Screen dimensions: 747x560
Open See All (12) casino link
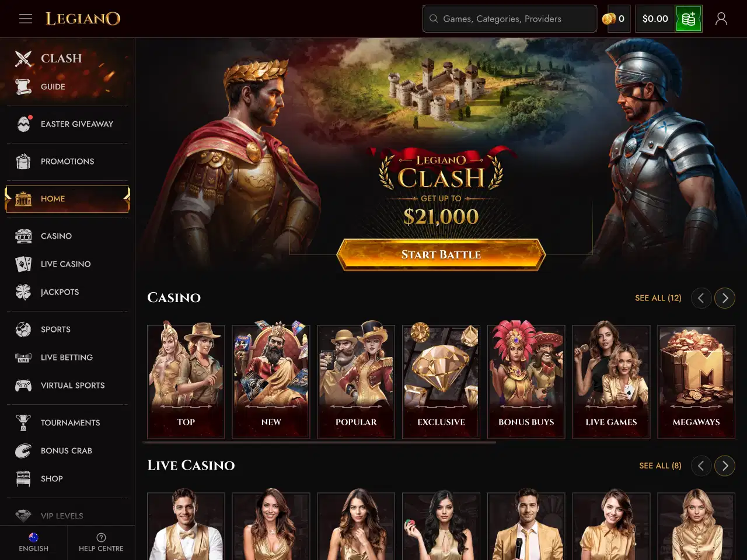coord(658,298)
